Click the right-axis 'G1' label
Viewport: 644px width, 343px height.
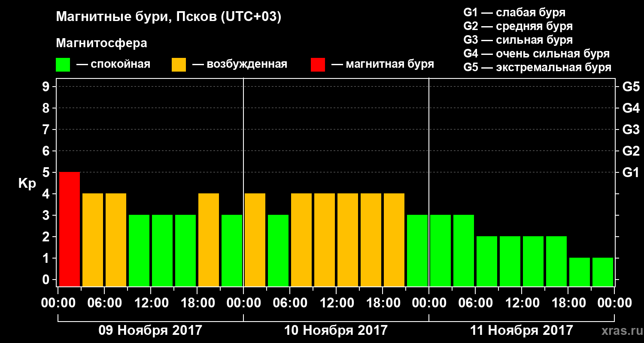[x=631, y=172]
